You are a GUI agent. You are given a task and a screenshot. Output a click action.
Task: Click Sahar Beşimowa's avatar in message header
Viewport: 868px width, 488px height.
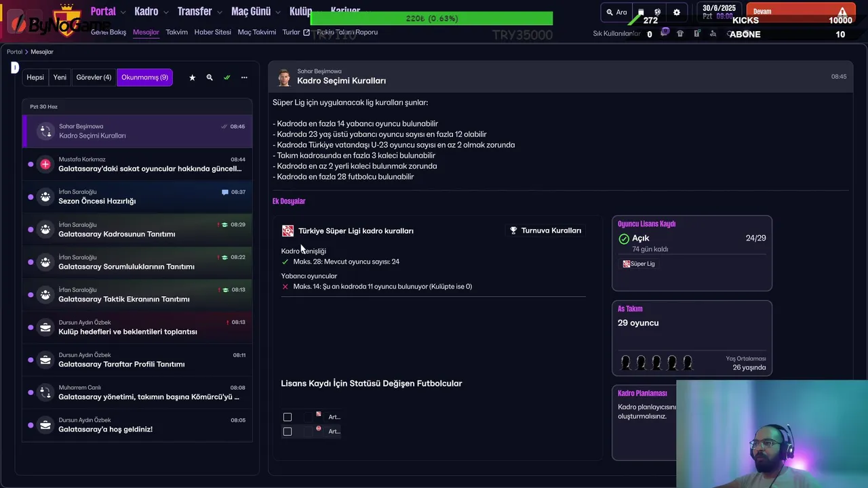point(284,77)
